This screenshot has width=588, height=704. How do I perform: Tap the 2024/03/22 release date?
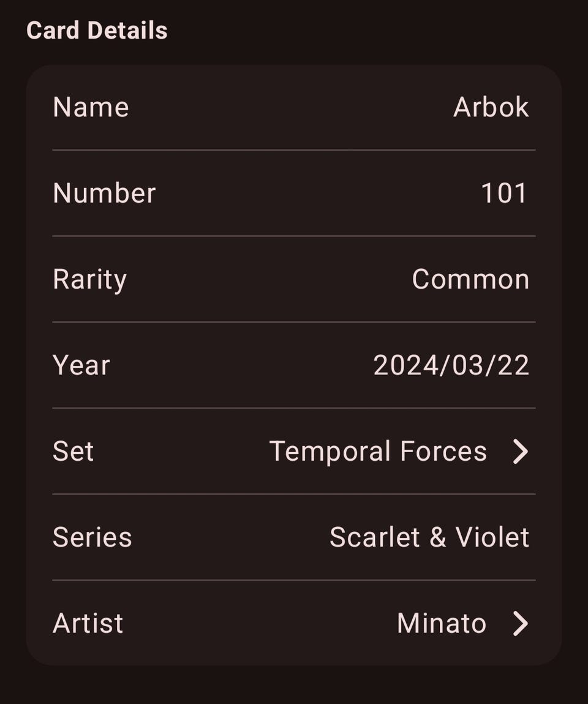tap(451, 366)
